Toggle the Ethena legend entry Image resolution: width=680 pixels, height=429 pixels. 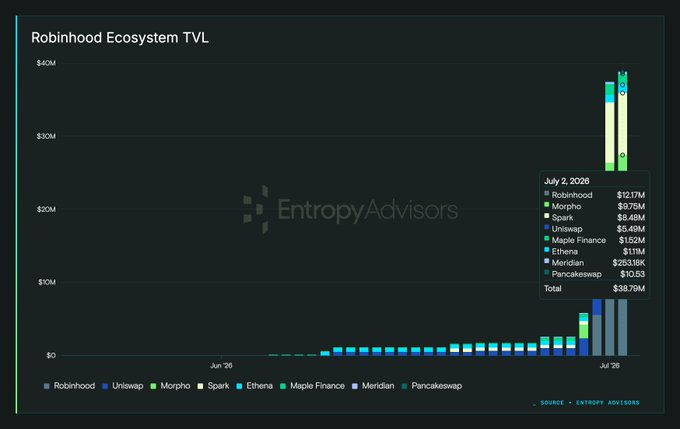[255, 386]
